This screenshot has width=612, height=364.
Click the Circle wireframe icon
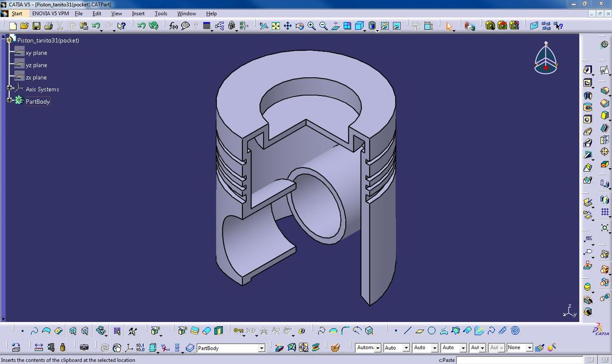[x=431, y=331]
